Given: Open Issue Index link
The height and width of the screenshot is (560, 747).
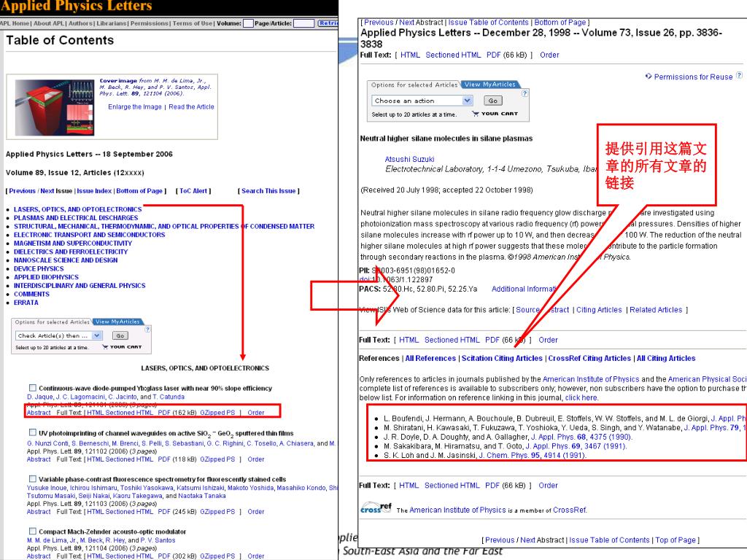Looking at the screenshot, I should (94, 190).
